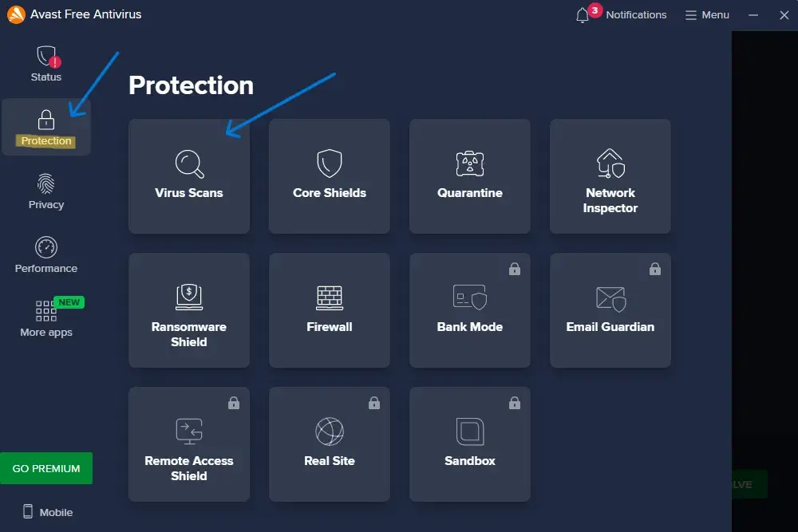Viewport: 798px width, 532px height.
Task: Click the GO PREMIUM button
Action: (x=46, y=468)
